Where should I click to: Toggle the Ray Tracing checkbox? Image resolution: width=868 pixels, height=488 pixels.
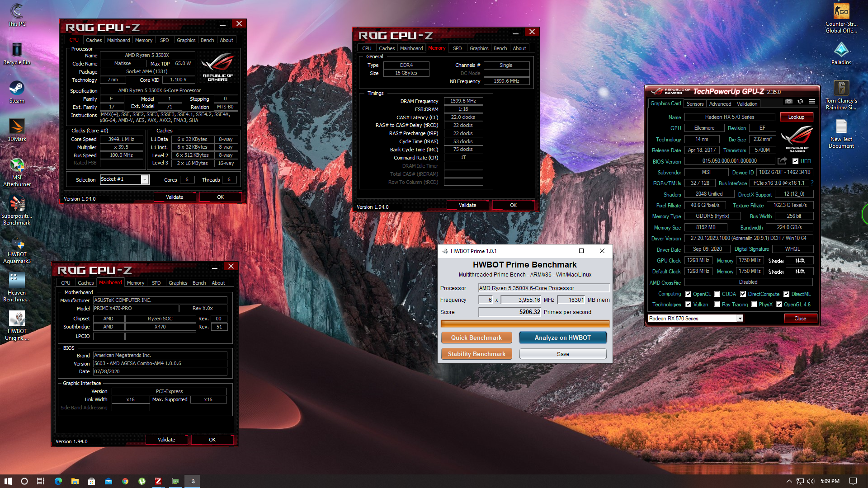(717, 305)
